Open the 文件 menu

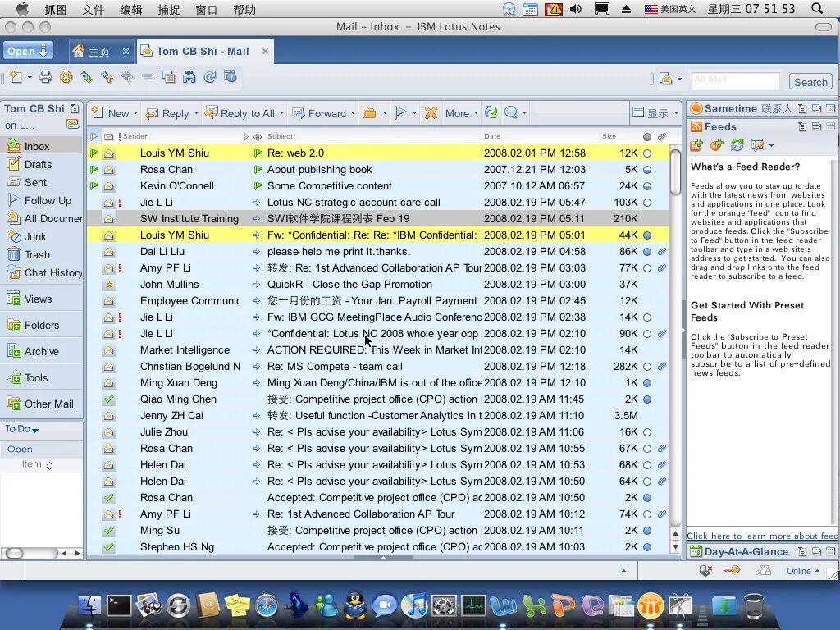pyautogui.click(x=93, y=9)
